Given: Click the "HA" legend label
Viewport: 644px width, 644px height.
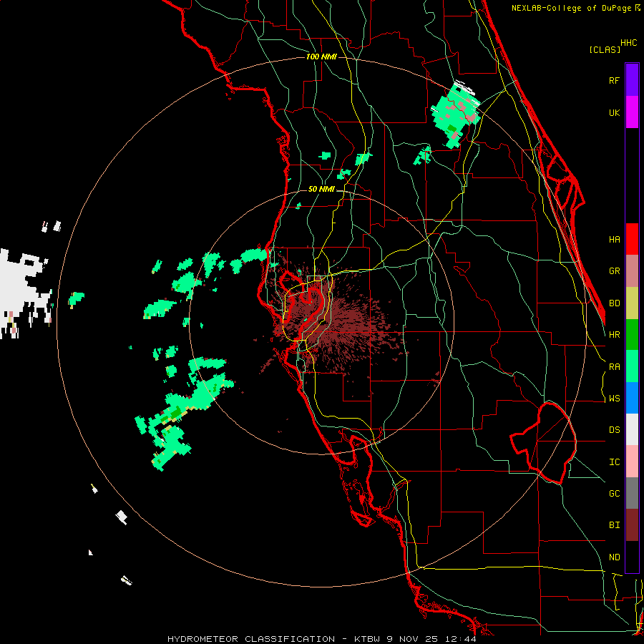Looking at the screenshot, I should (614, 239).
